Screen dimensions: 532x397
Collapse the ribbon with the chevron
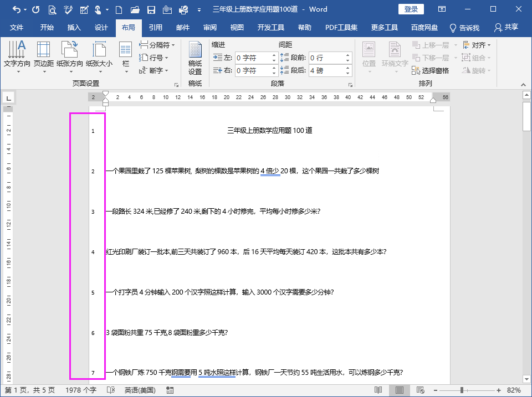pyautogui.click(x=523, y=84)
